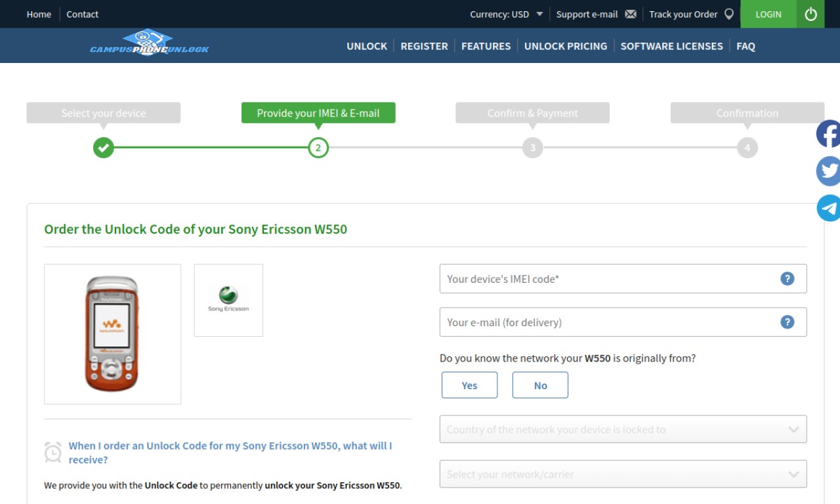Open the UNLOCK menu item
Image resolution: width=840 pixels, height=504 pixels.
tap(367, 46)
